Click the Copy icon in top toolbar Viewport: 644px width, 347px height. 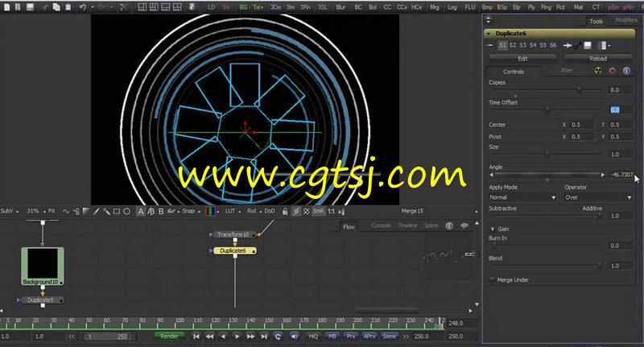[56, 7]
